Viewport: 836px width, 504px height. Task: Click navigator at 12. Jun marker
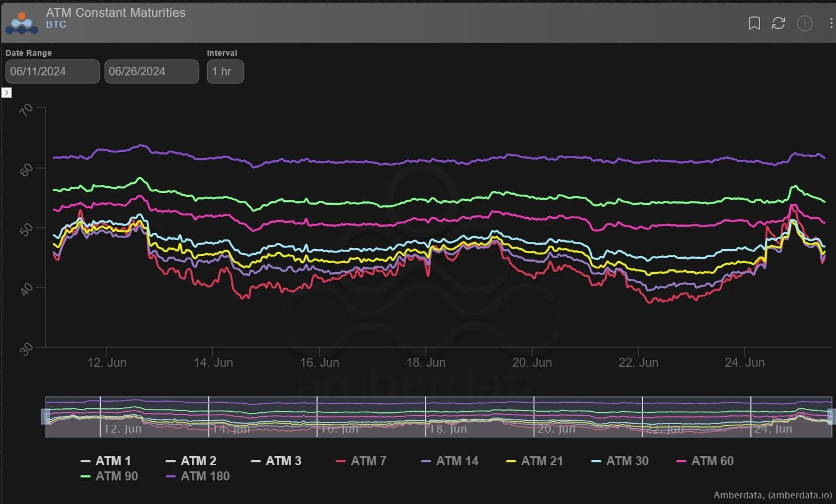pos(122,429)
